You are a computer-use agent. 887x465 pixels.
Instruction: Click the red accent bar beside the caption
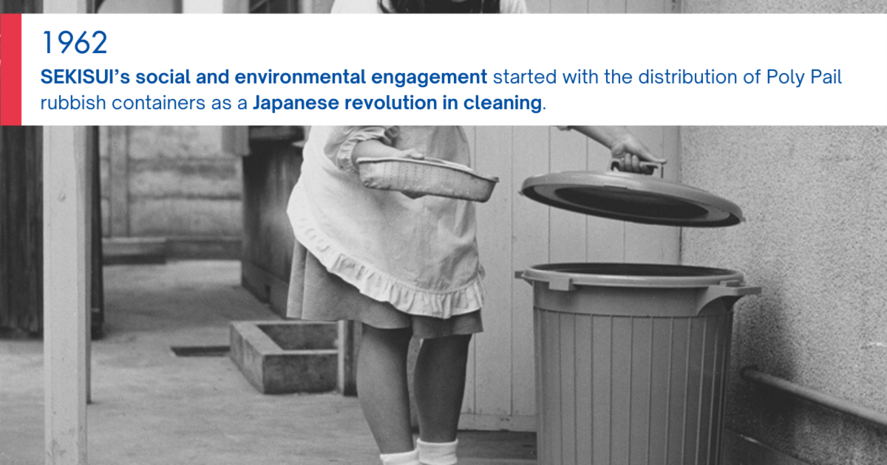pyautogui.click(x=11, y=69)
